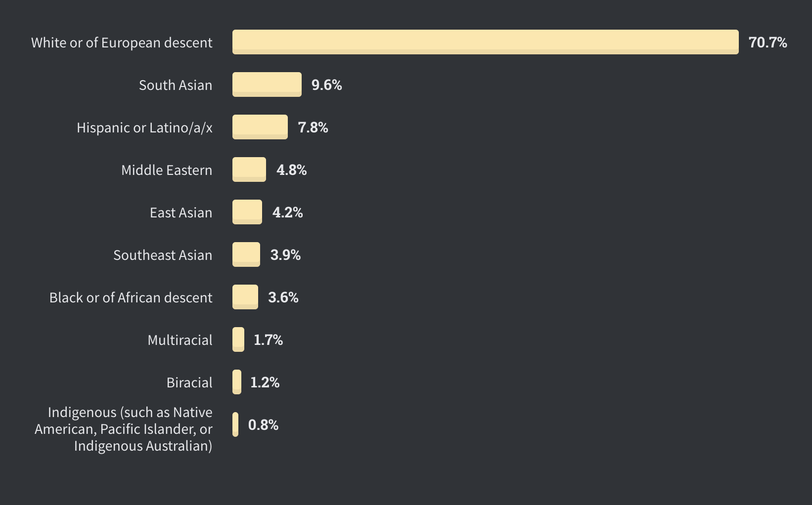The width and height of the screenshot is (812, 505).
Task: Click the South Asian category label
Action: tap(176, 85)
